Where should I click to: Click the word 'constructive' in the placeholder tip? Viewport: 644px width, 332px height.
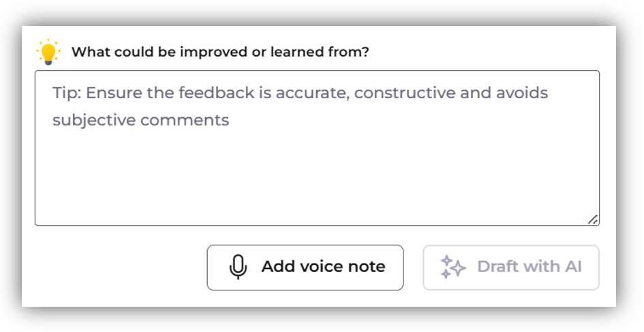tap(405, 93)
